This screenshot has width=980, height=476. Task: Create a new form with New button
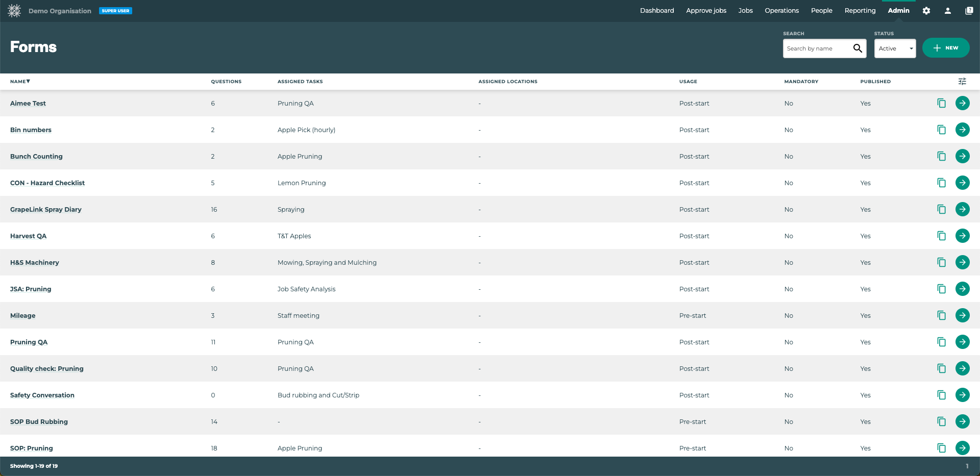945,48
